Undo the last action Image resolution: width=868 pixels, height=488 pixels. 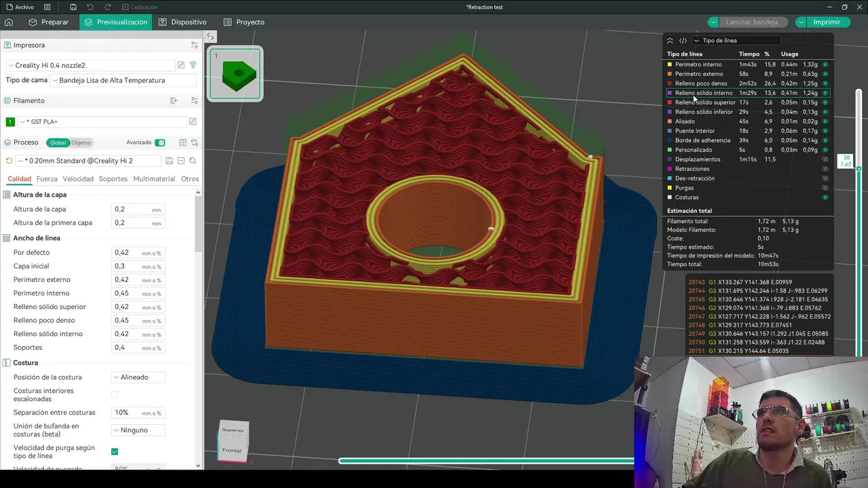coord(90,7)
